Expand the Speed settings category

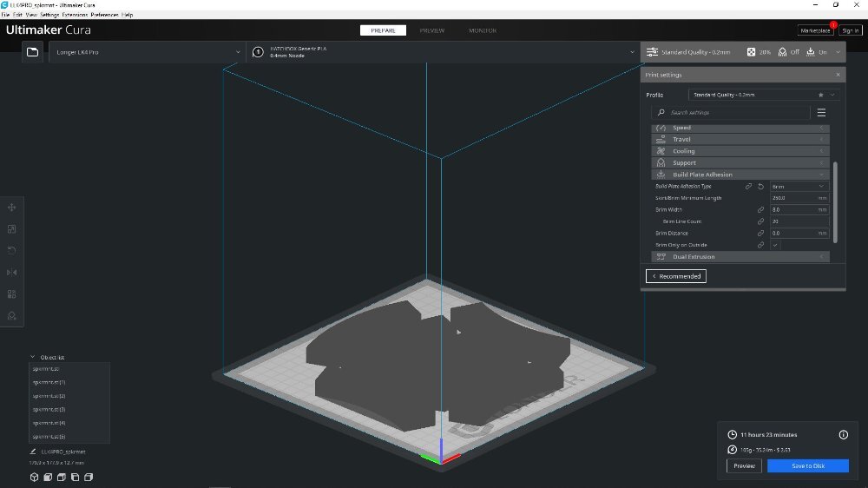740,128
